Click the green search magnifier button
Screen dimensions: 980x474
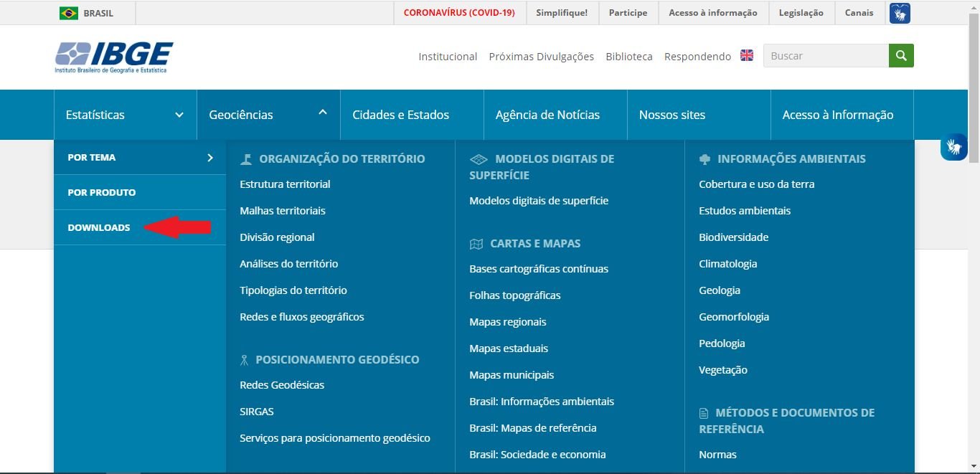point(901,56)
